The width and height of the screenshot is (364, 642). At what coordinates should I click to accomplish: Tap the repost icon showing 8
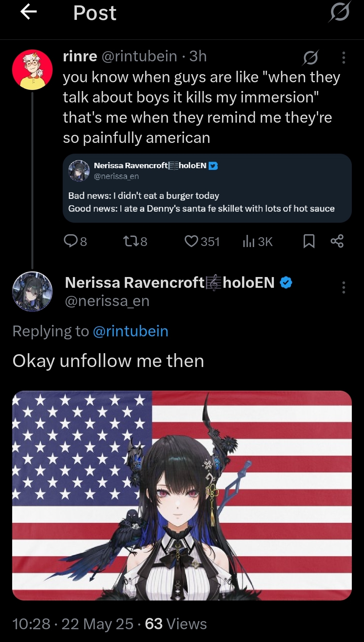(135, 241)
